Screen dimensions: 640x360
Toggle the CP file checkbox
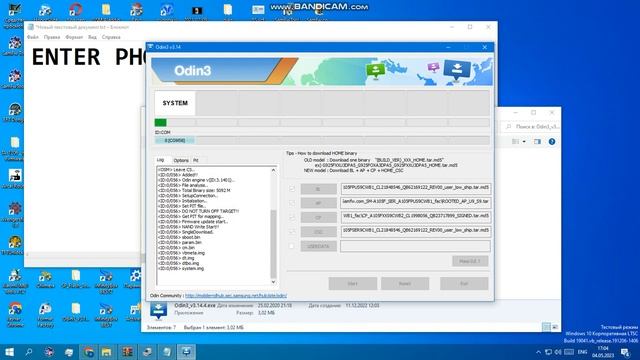click(291, 218)
